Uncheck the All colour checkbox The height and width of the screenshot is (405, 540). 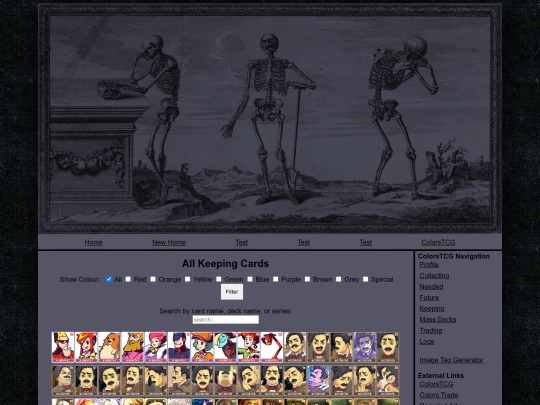[109, 279]
